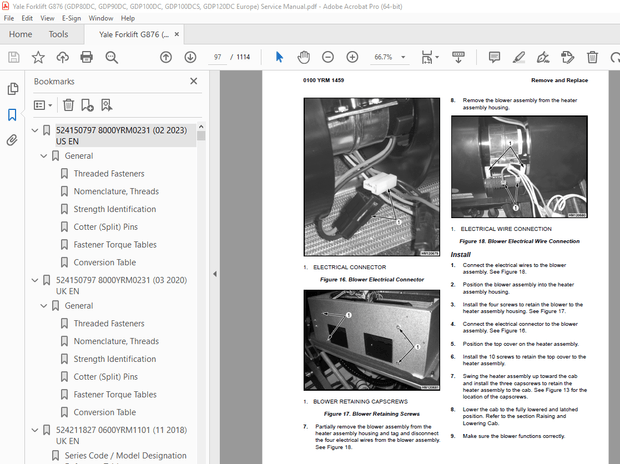
Task: Click the edit stamp tool icon
Action: [x=567, y=57]
